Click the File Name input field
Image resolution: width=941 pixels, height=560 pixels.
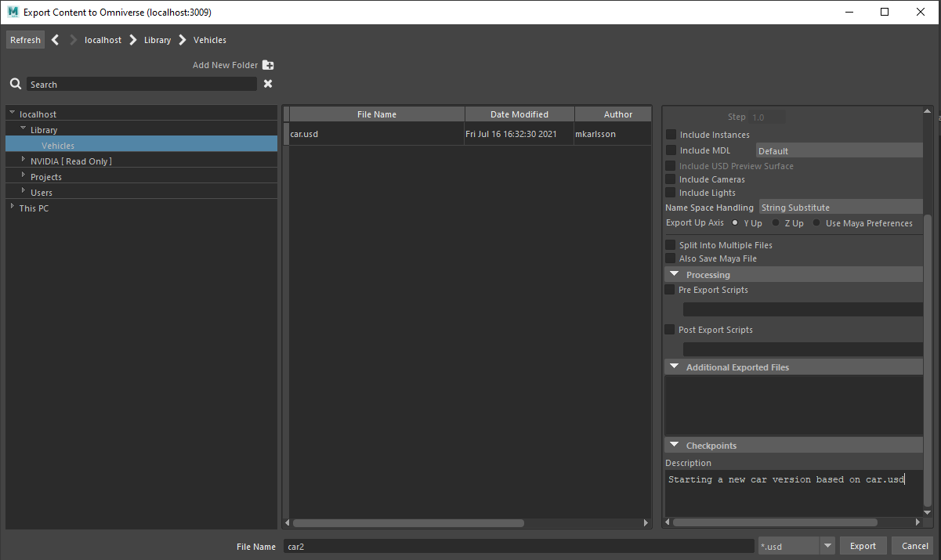[519, 546]
